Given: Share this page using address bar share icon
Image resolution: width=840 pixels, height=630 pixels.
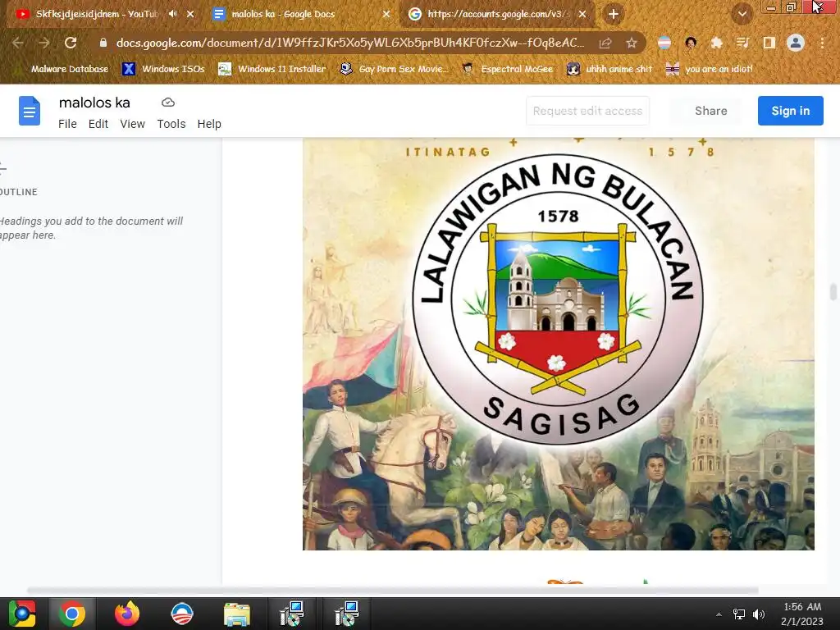Looking at the screenshot, I should [605, 43].
